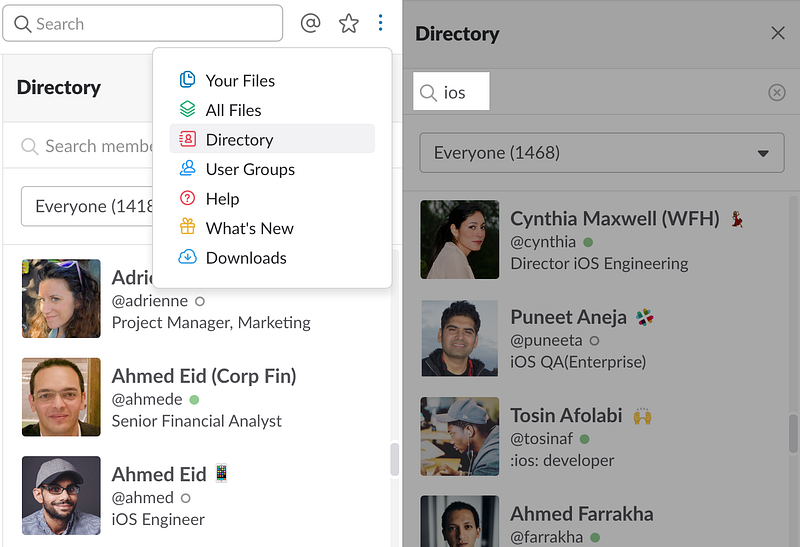Screen dimensions: 800x547
Task: Click Tosin Afolabi's profile photo
Action: click(x=460, y=436)
